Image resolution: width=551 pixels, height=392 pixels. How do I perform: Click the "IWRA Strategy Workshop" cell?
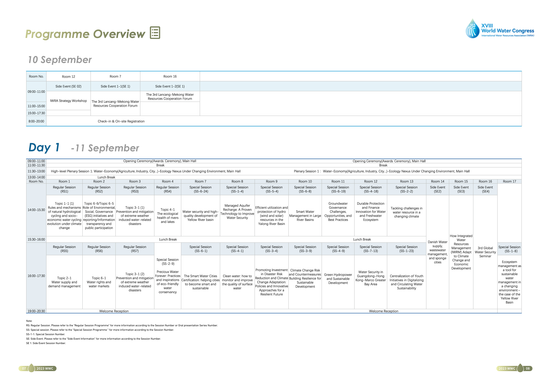(x=68, y=101)
